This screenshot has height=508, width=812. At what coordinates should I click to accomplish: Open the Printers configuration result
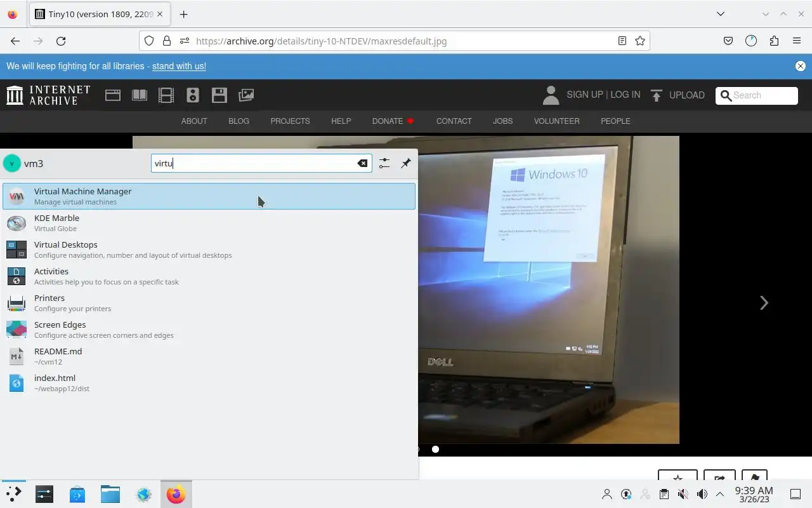pyautogui.click(x=209, y=303)
